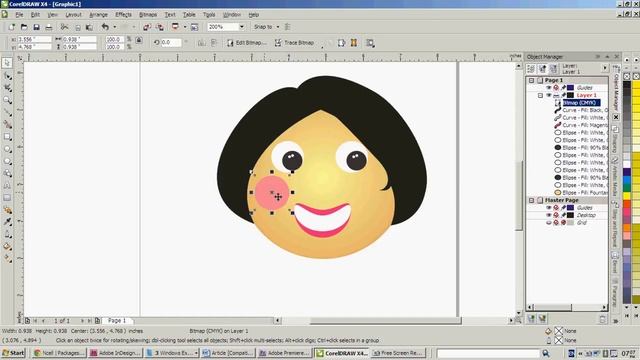640x360 pixels.
Task: Select the Interactive Blend tool in toolbox
Action: [7, 210]
